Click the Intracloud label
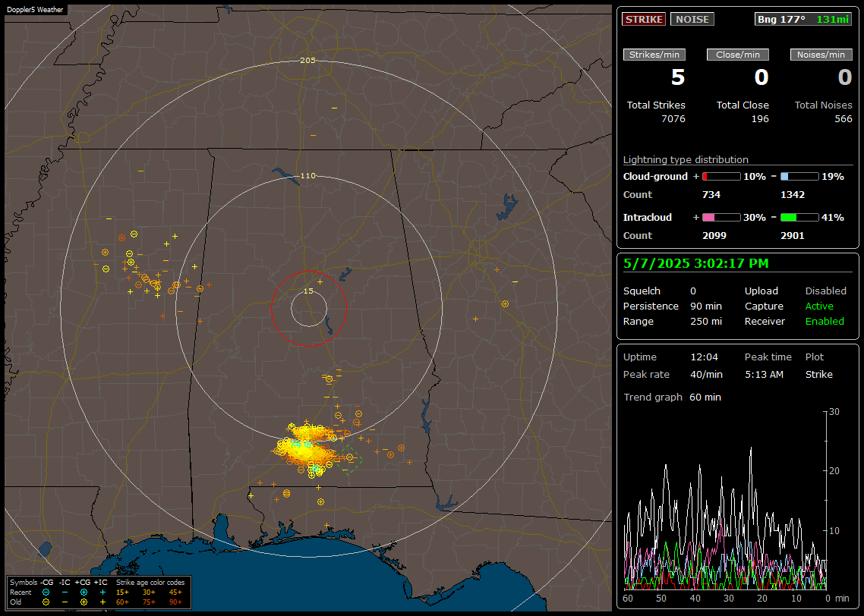Image resolution: width=864 pixels, height=616 pixels. click(x=648, y=218)
